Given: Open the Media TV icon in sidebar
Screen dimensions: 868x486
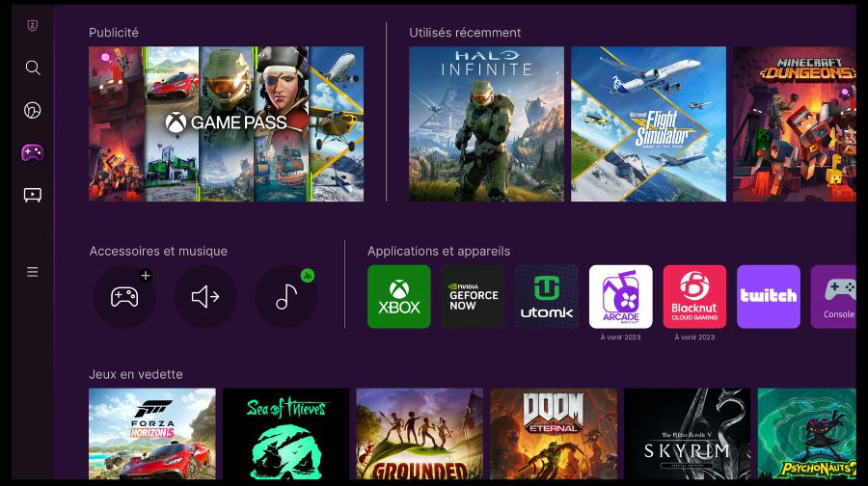Looking at the screenshot, I should (33, 195).
